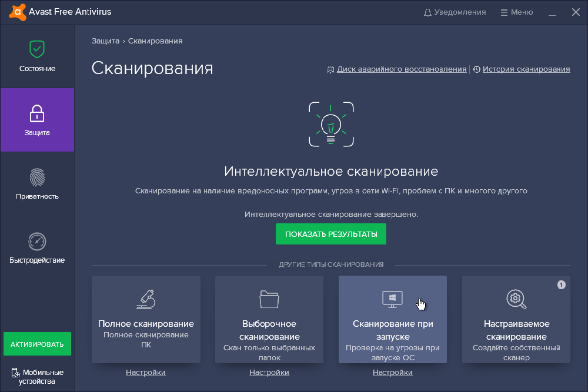
Task: Open Настройки under Полное сканирование
Action: pos(146,373)
